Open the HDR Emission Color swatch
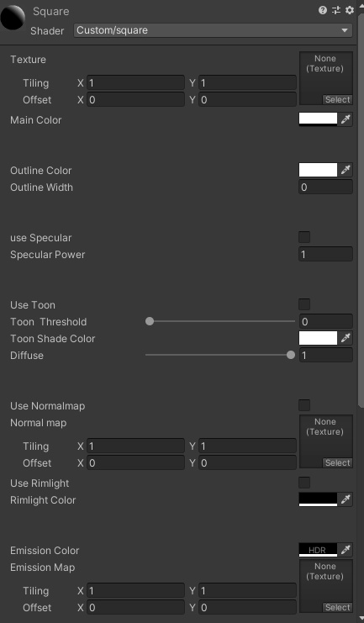 pyautogui.click(x=318, y=550)
